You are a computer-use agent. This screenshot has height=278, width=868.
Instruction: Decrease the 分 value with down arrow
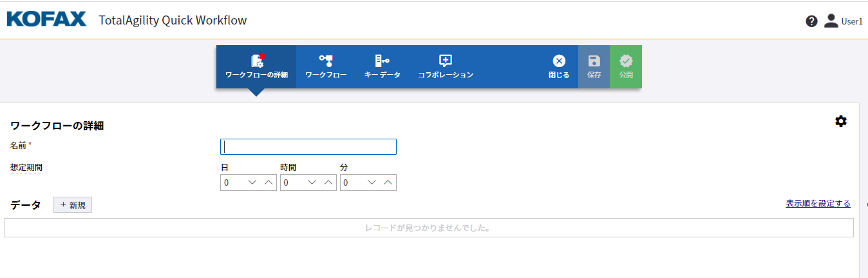pyautogui.click(x=372, y=183)
